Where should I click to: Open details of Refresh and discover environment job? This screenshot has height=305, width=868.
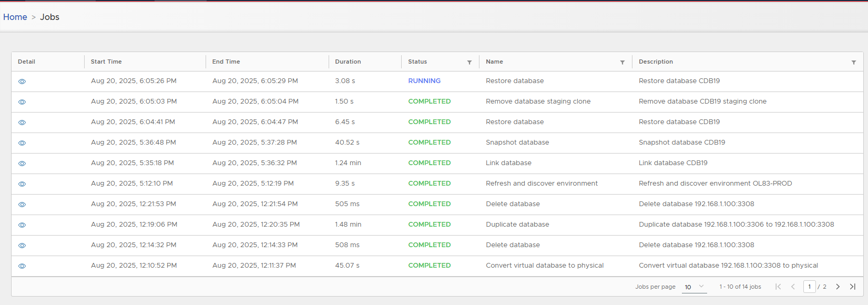pos(22,184)
